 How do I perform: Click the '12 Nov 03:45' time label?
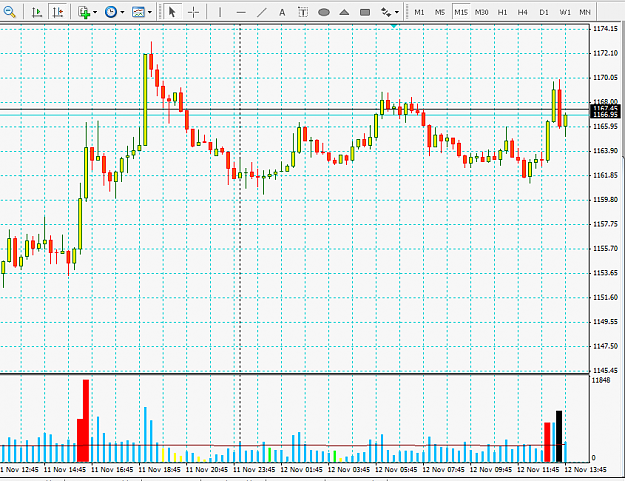(x=349, y=469)
